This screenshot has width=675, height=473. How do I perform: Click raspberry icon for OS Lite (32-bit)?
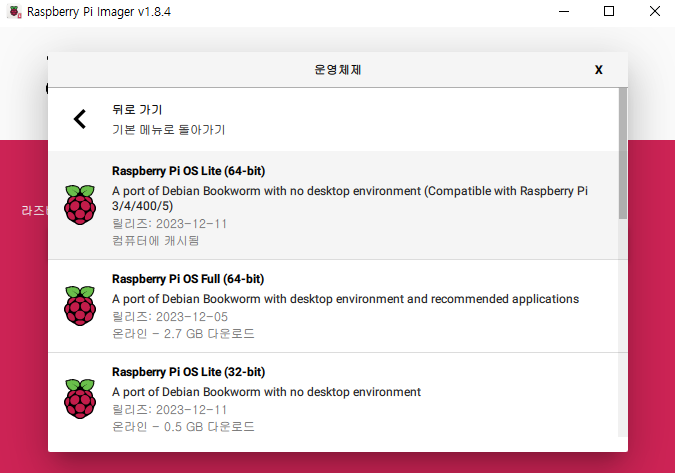tap(80, 399)
